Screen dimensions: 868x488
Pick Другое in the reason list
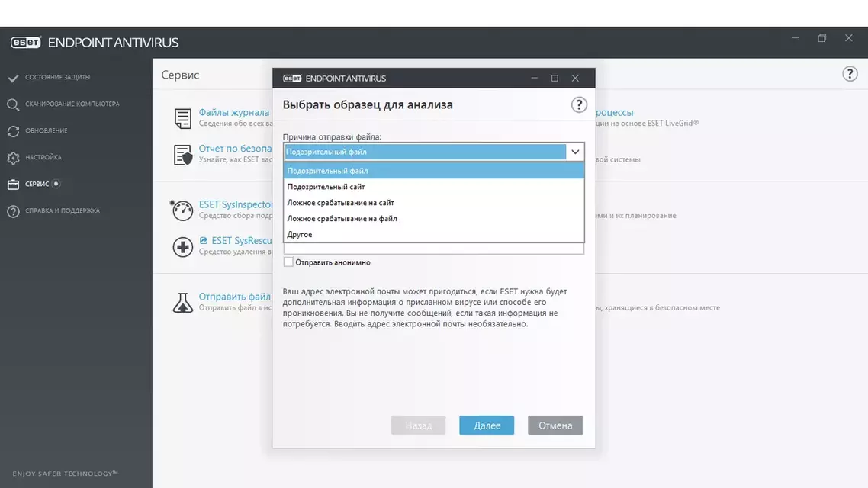tap(433, 235)
